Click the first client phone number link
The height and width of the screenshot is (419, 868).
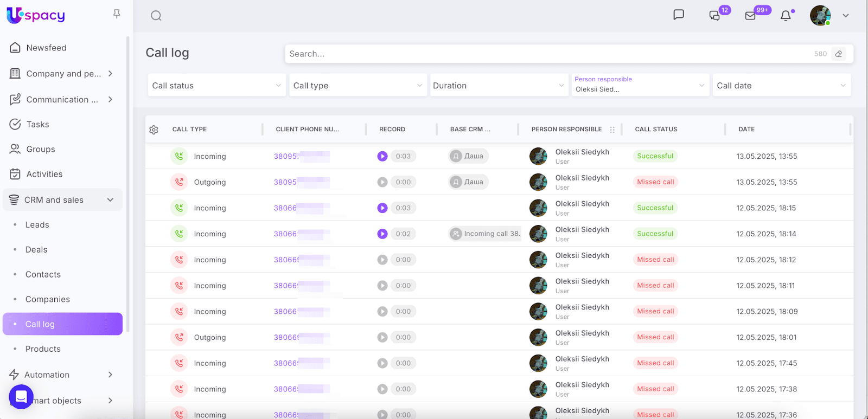pyautogui.click(x=285, y=157)
